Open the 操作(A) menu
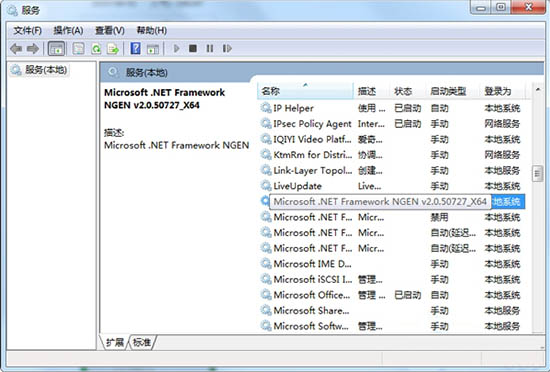 (68, 31)
